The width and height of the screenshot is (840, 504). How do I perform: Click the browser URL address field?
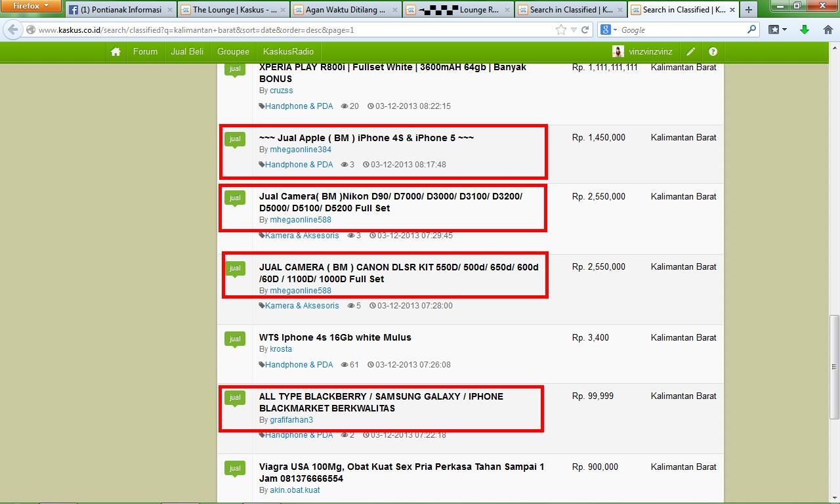point(295,30)
